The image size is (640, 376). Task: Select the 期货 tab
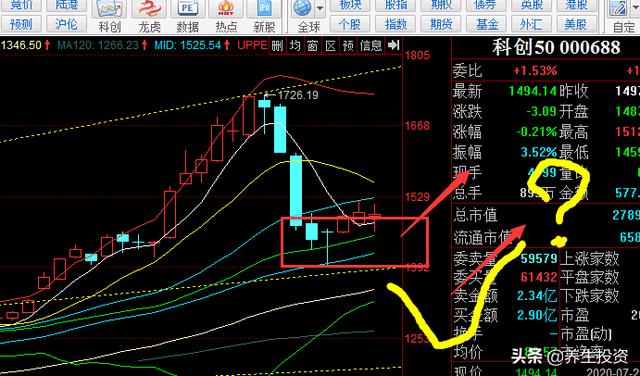(441, 24)
